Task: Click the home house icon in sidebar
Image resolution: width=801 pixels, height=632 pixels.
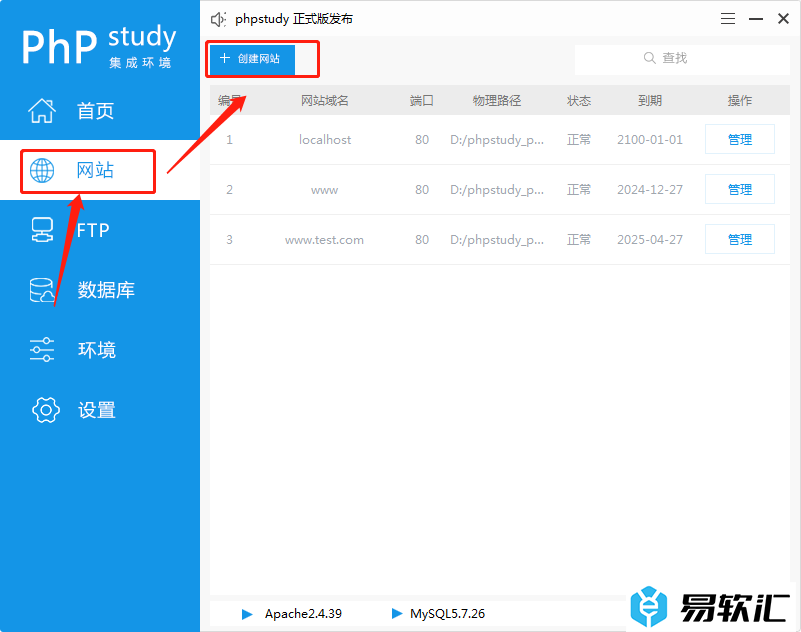Action: tap(42, 110)
